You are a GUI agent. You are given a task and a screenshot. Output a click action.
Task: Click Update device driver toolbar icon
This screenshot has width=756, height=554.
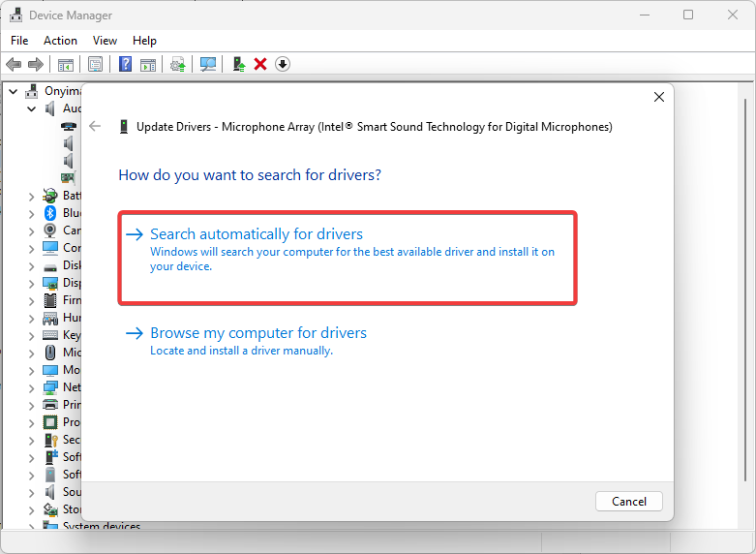[177, 64]
